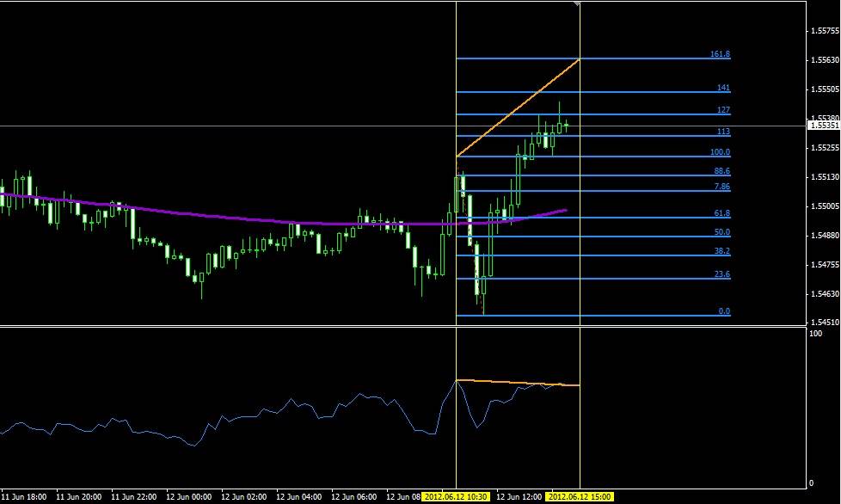Click the highlighted 2012.06.12 15:00 timestamp
This screenshot has width=841, height=504.
(x=579, y=496)
